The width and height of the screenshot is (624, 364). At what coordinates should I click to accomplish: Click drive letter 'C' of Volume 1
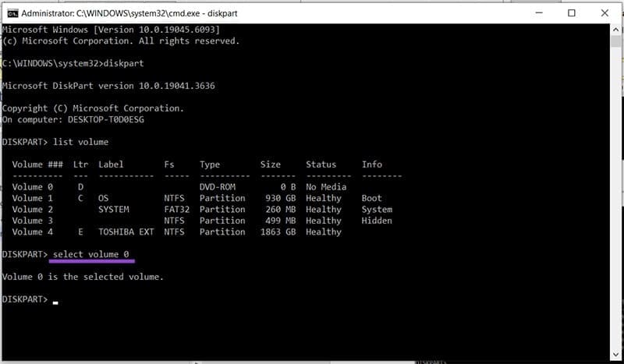pos(81,198)
